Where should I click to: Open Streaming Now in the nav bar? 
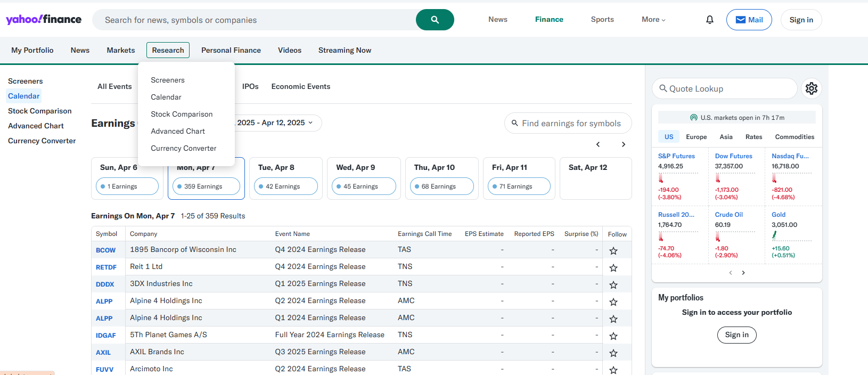tap(345, 50)
